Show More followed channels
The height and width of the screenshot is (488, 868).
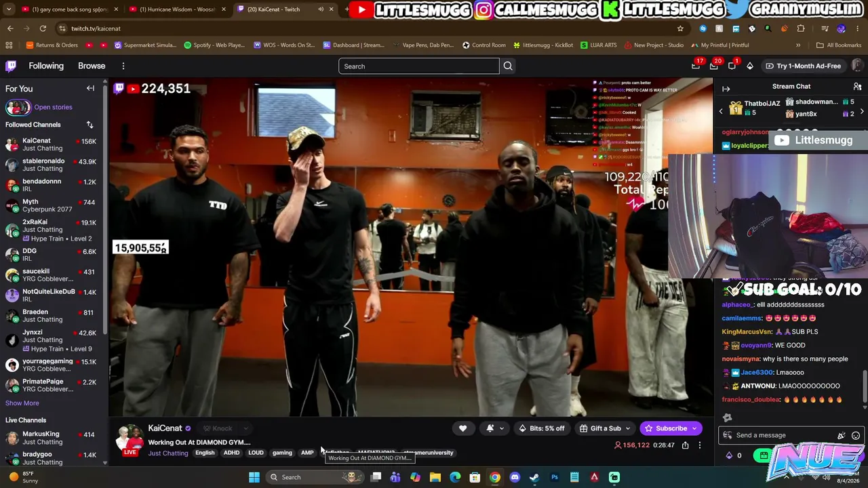[22, 403]
